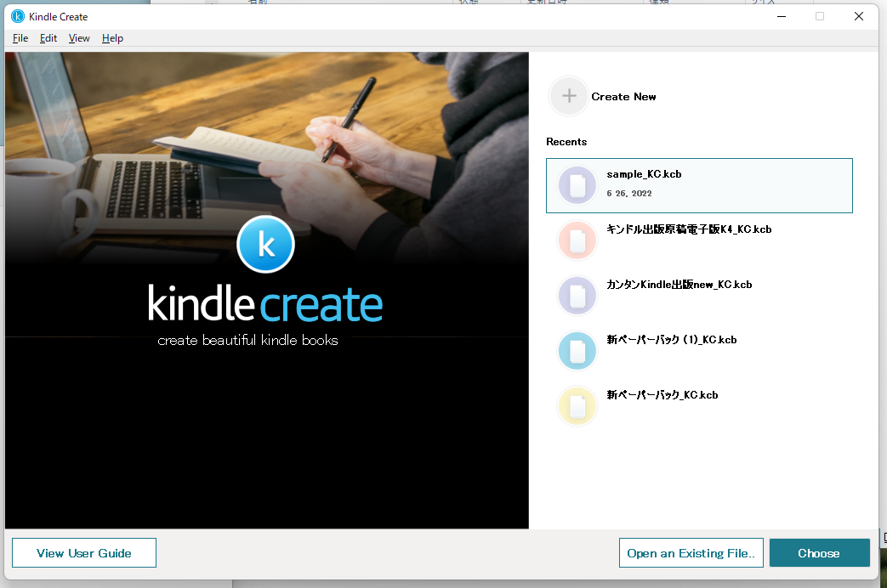Click the purple icon for カンタンKindle出版new_KC.kcb
Viewport: 887px width, 588px height.
(x=577, y=296)
